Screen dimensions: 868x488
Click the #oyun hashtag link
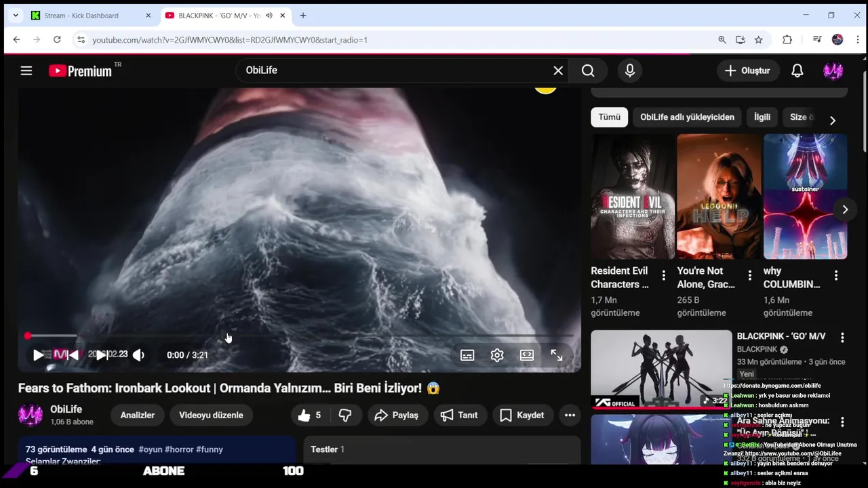tap(153, 449)
